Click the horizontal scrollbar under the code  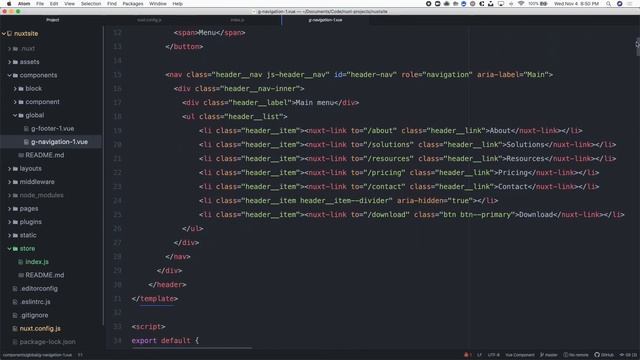192,348
